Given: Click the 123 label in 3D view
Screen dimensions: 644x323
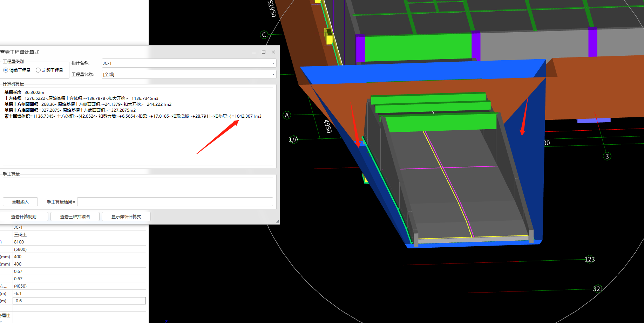Looking at the screenshot, I should [x=590, y=259].
